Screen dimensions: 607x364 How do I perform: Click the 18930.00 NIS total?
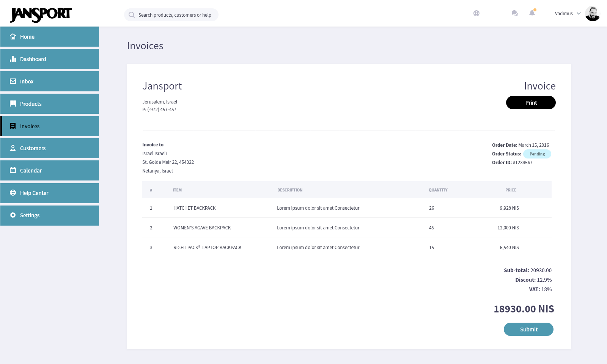(x=524, y=309)
